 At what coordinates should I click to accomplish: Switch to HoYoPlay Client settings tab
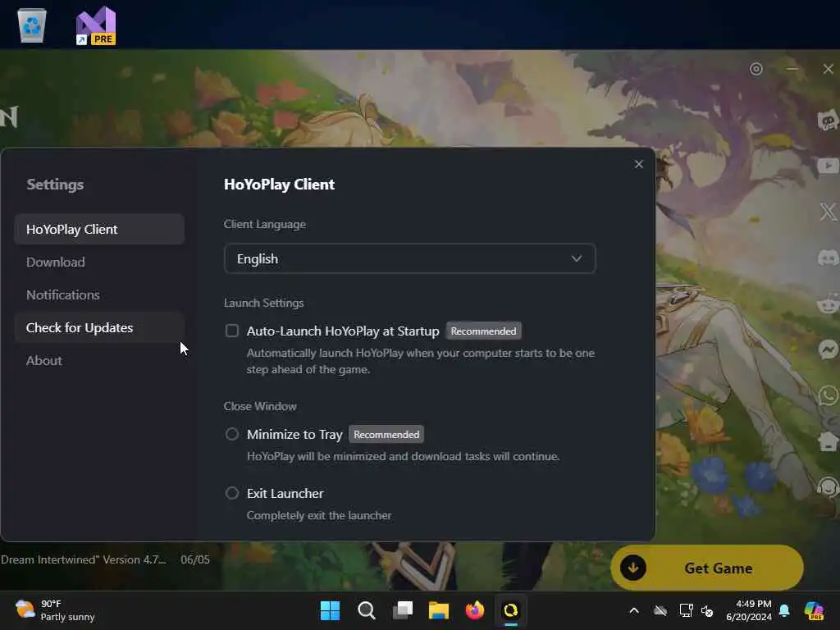pyautogui.click(x=99, y=230)
